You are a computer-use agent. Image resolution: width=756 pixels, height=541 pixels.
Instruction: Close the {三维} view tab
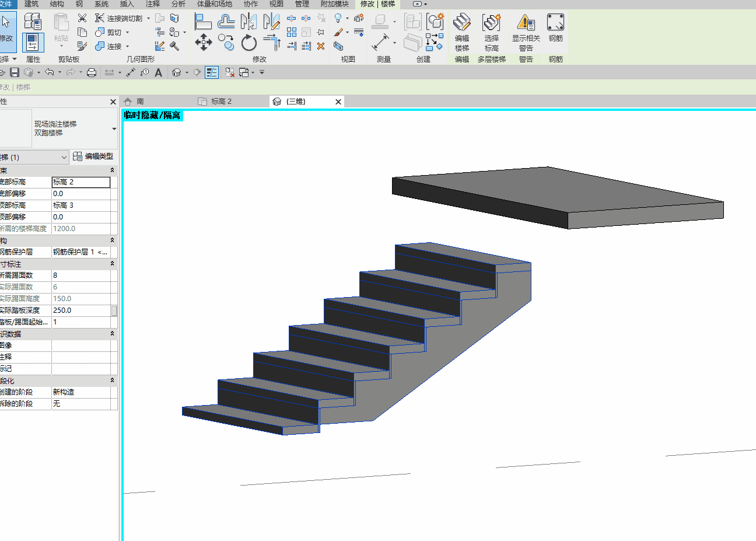[338, 102]
